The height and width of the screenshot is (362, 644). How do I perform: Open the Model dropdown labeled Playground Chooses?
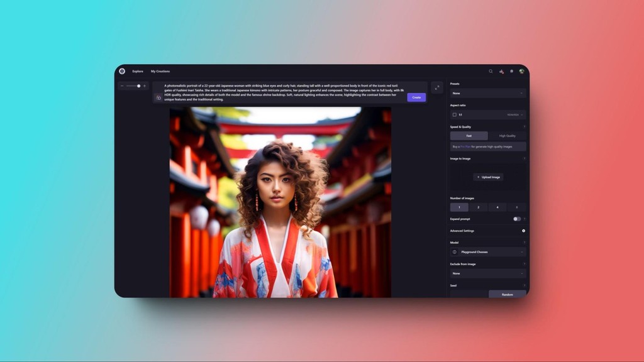click(x=487, y=251)
